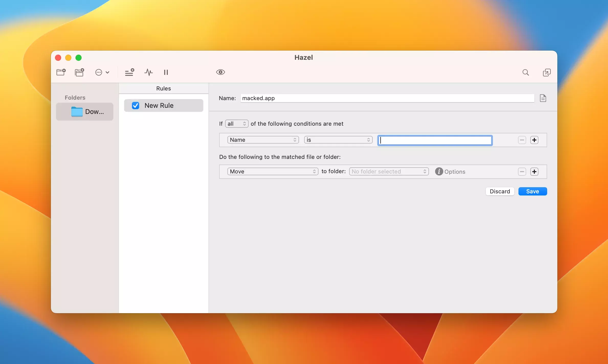
Task: Select the Downloads folder in sidebar
Action: 85,112
